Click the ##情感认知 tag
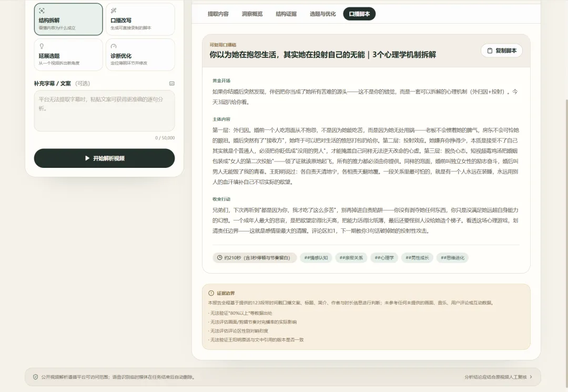 click(316, 258)
